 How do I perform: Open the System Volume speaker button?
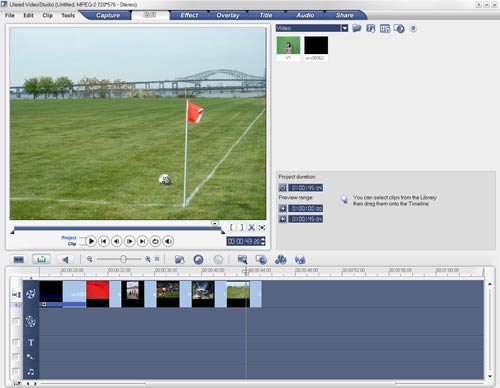[x=168, y=241]
